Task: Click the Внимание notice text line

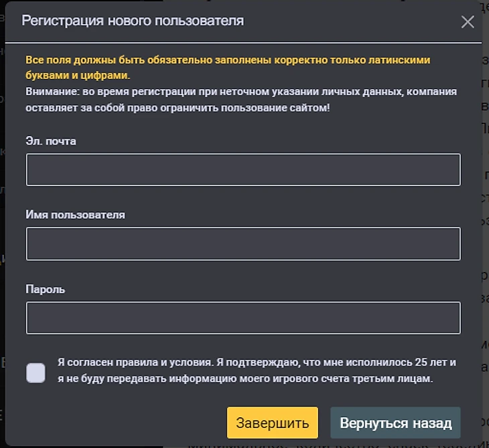Action: (241, 92)
